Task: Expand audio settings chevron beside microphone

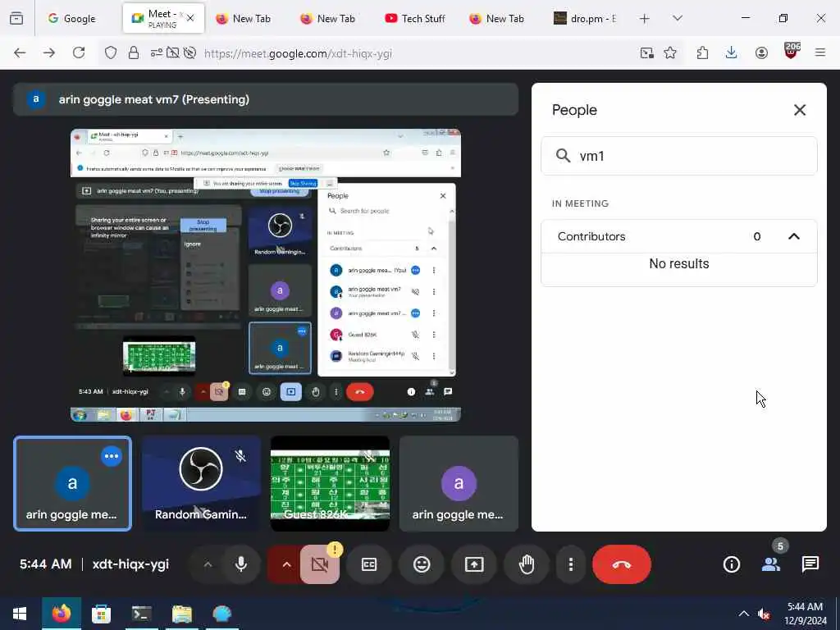Action: (x=208, y=564)
